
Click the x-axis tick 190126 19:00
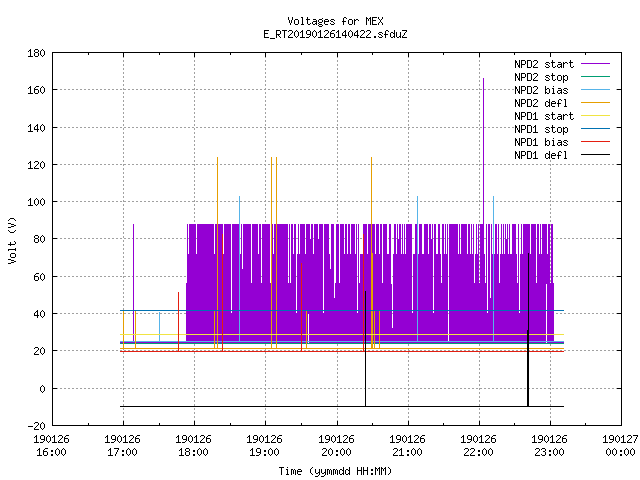pyautogui.click(x=264, y=446)
